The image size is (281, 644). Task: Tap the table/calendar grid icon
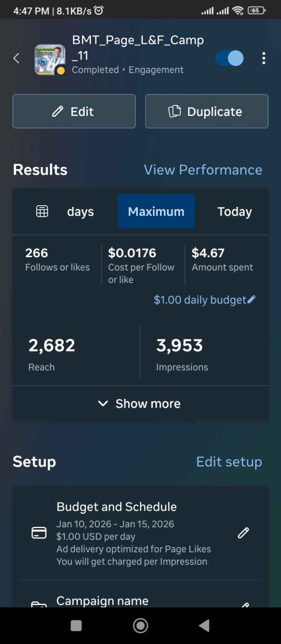pos(42,211)
